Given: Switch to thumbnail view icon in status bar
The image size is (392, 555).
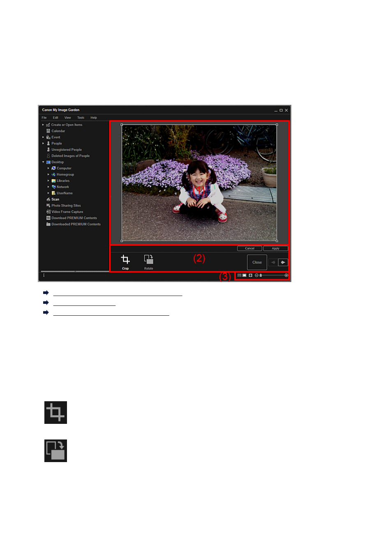Looking at the screenshot, I should tap(239, 275).
